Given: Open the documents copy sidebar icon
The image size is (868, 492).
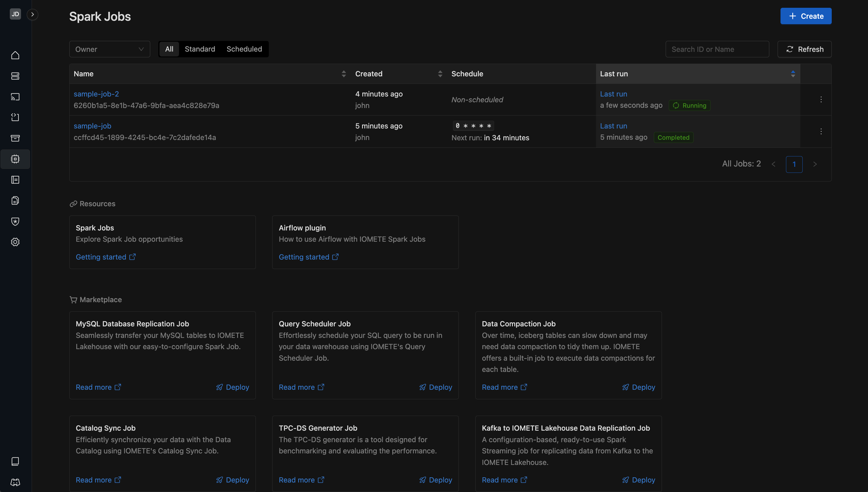Looking at the screenshot, I should 15,200.
